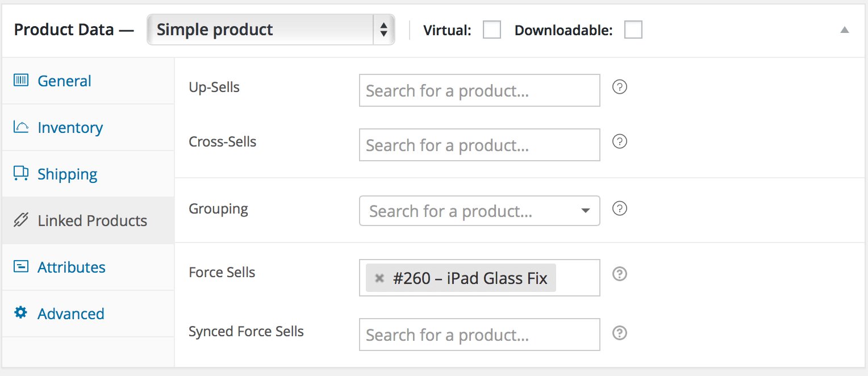Open the Cross-Sells help tooltip
Viewport: 868px width, 376px height.
tap(619, 141)
